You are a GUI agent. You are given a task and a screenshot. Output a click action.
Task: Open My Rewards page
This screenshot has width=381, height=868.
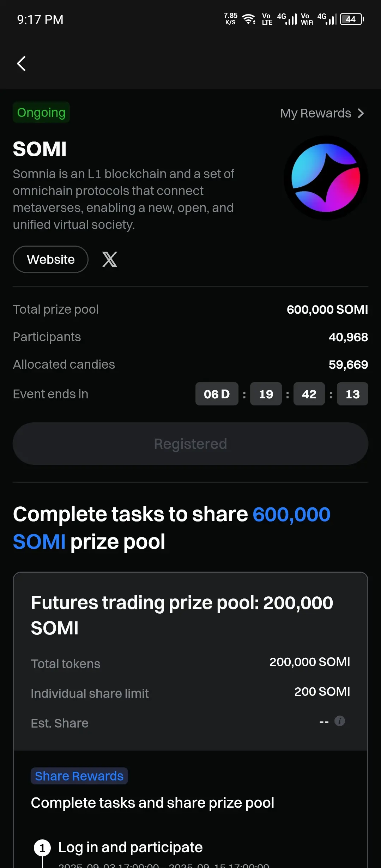[322, 113]
